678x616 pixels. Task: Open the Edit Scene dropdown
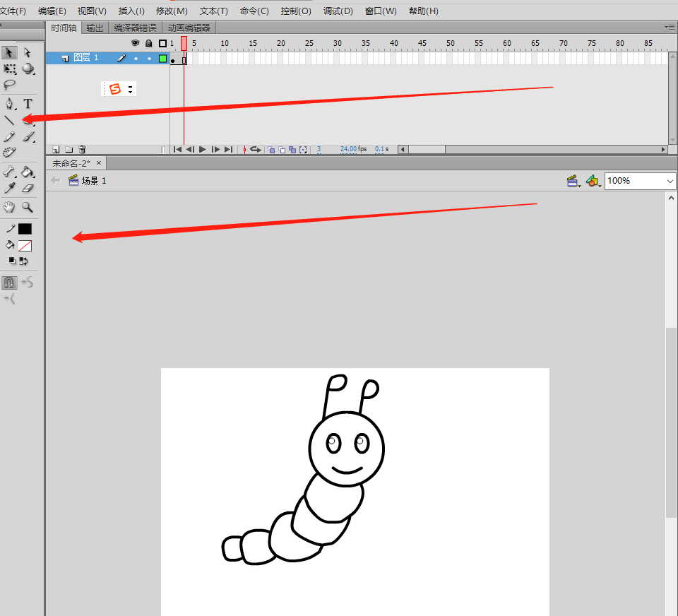pyautogui.click(x=573, y=182)
